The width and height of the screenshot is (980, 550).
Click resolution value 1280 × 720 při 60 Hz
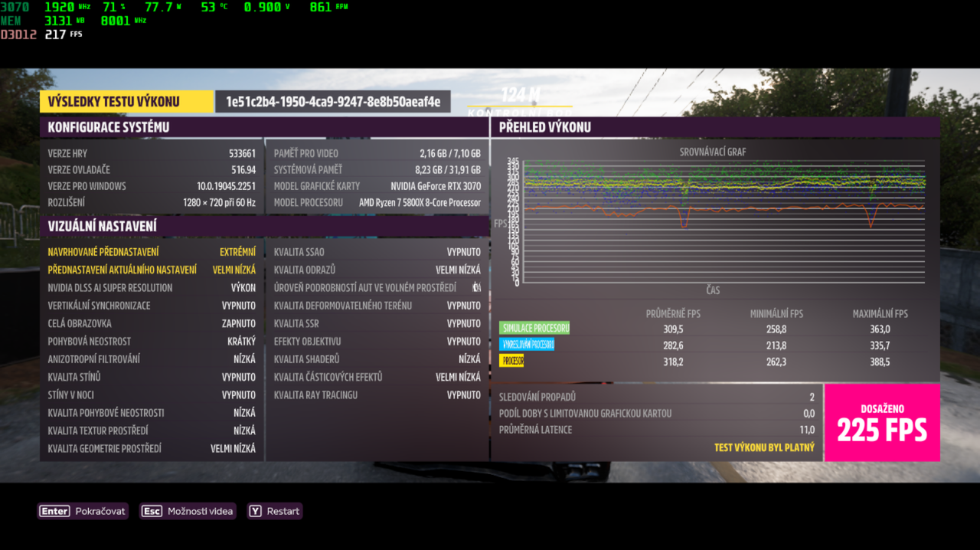[220, 203]
